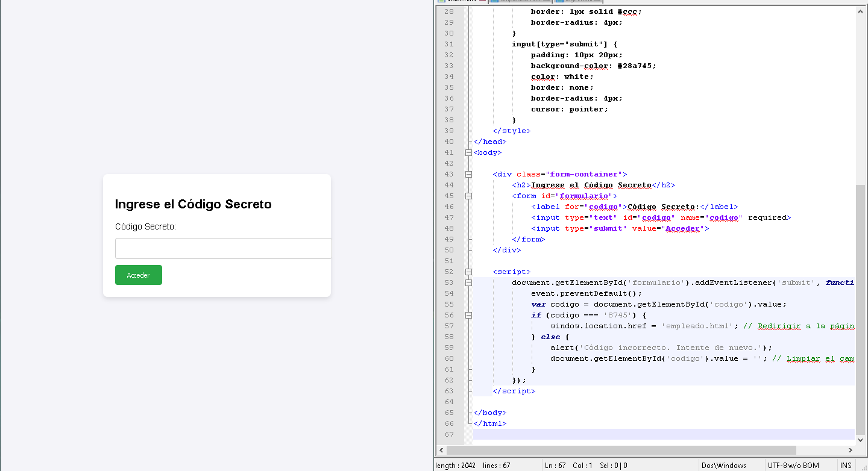Click the horizontal scrollbar thumb below code

[x=621, y=451]
